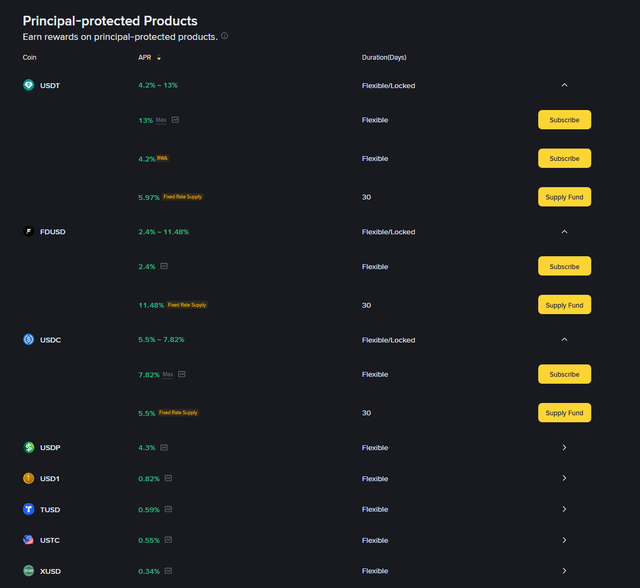Viewport: 640px width, 588px height.
Task: Expand the USTC product row
Action: (x=564, y=540)
